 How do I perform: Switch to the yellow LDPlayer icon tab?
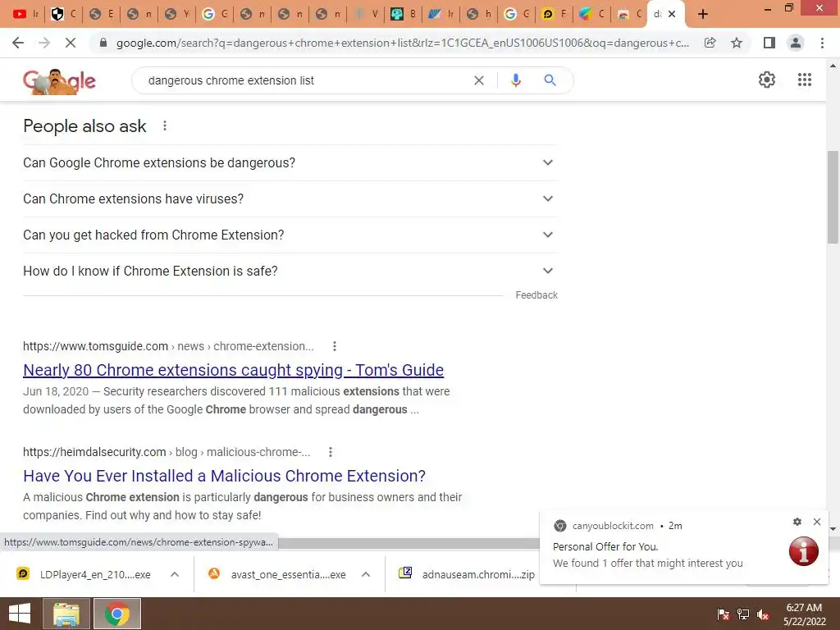(x=554, y=14)
